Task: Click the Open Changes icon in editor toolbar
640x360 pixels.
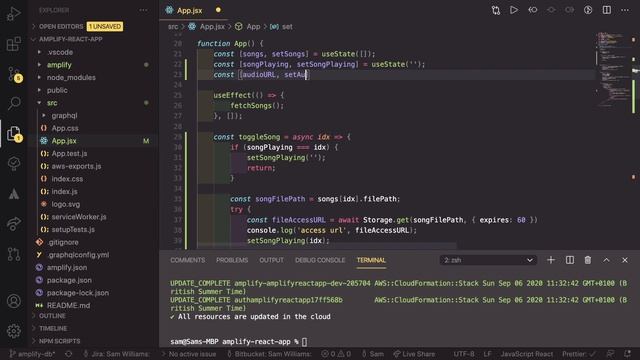Action: [496, 10]
